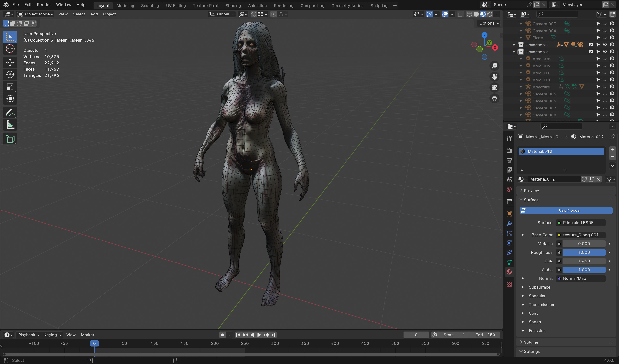
Task: Open the Modifiers properties tab
Action: coord(509,224)
